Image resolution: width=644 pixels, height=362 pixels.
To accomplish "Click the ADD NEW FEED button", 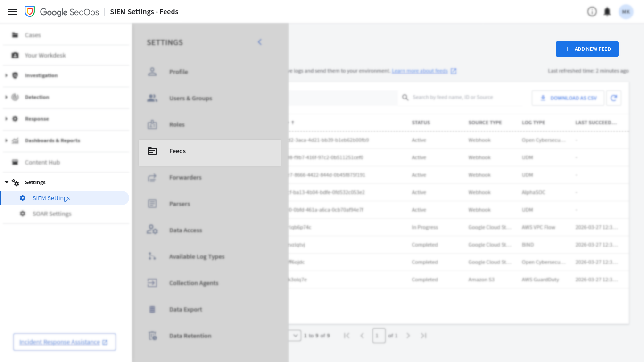I will [587, 49].
